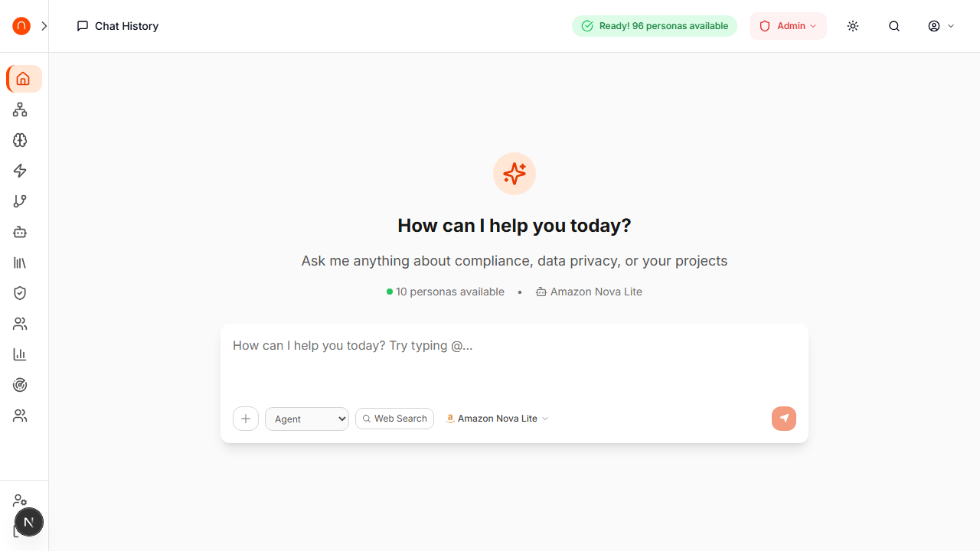Click the Ready 96 personas available badge
Screen dimensions: 980x551
(x=654, y=25)
